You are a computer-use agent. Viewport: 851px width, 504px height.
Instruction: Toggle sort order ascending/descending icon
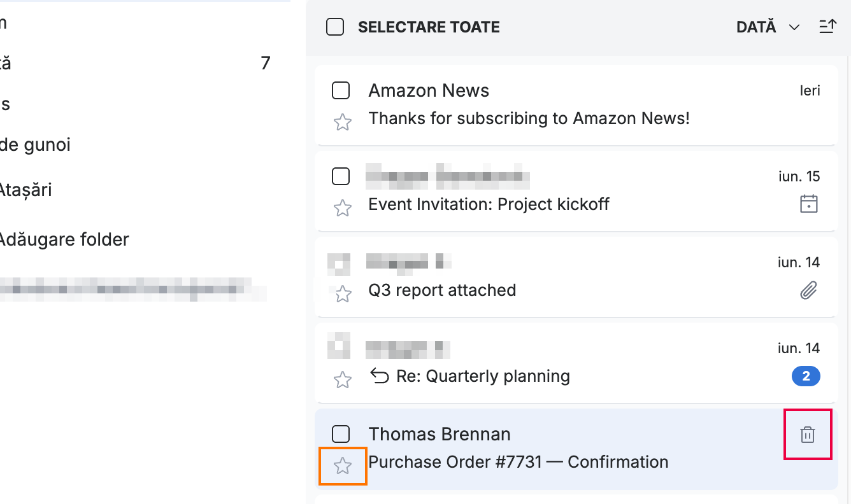[x=827, y=27]
